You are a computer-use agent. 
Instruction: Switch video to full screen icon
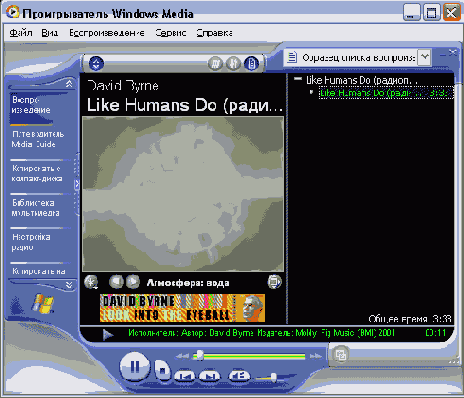(274, 282)
